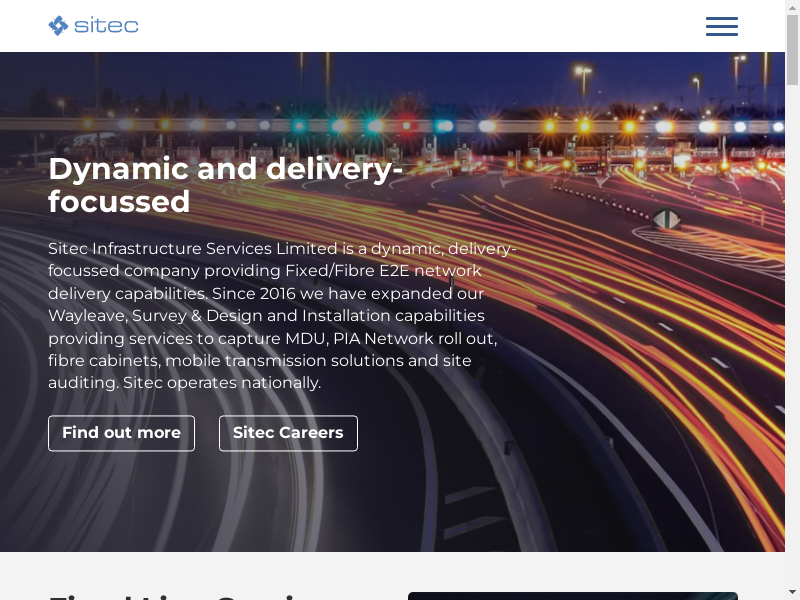Open the 'Sitec Careers' button
The height and width of the screenshot is (600, 800).
pos(288,433)
